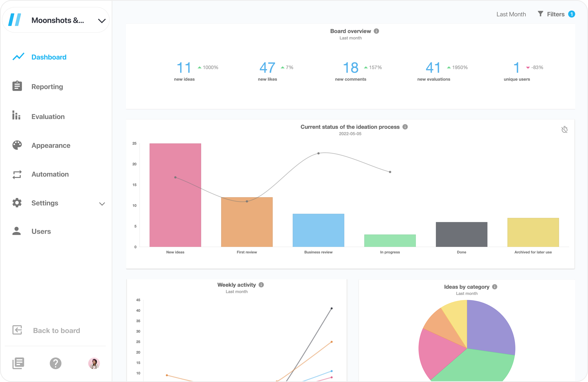Select the Reporting clipboard icon

click(x=17, y=86)
